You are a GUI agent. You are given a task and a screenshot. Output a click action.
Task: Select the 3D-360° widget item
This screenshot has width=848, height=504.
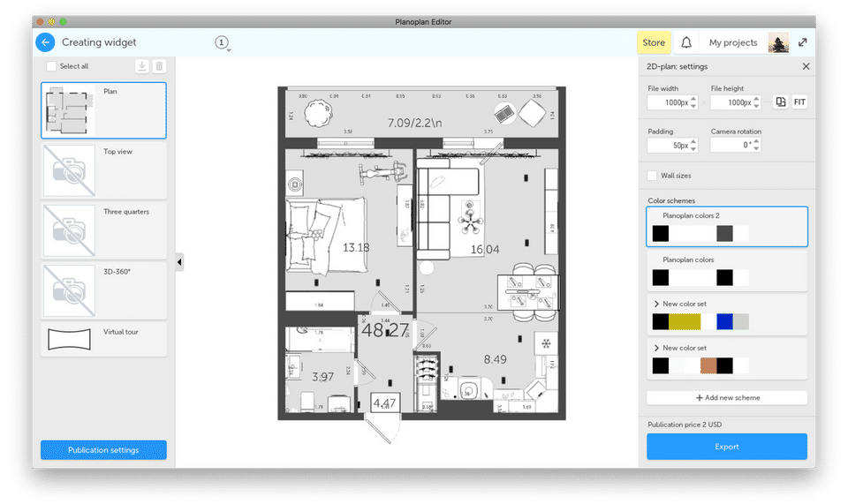coord(104,290)
